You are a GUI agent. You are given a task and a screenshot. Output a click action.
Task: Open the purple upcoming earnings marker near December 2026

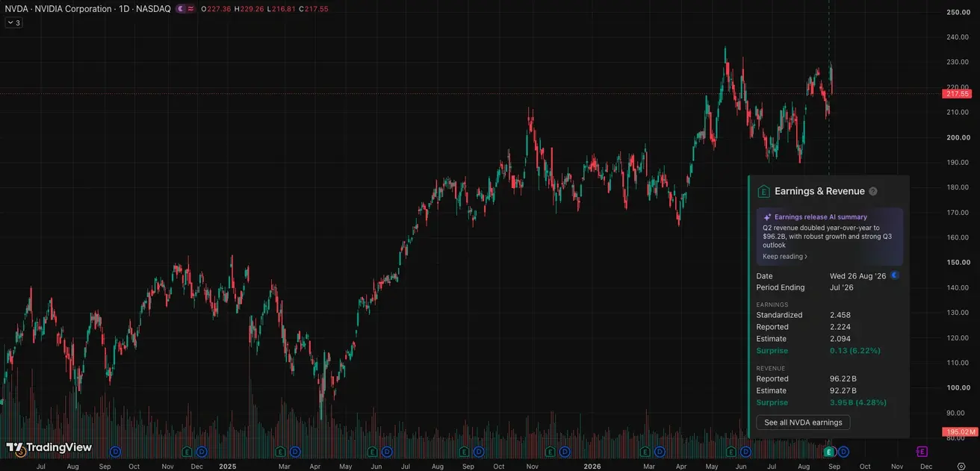922,452
